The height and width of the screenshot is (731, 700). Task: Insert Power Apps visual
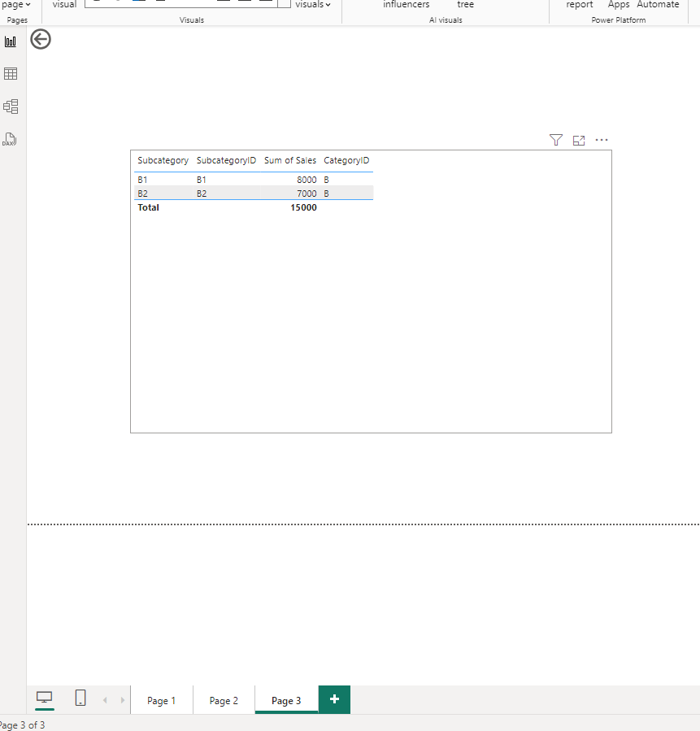tap(619, 5)
